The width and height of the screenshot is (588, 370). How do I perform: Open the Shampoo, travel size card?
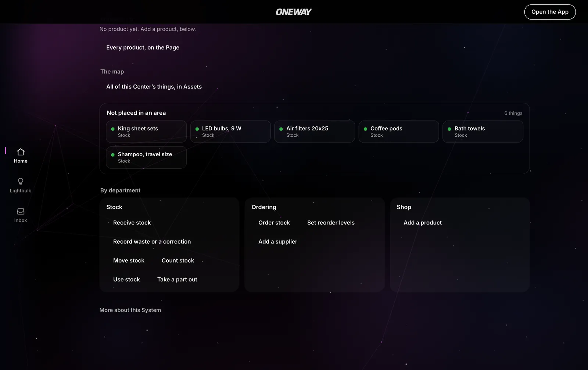tap(146, 157)
